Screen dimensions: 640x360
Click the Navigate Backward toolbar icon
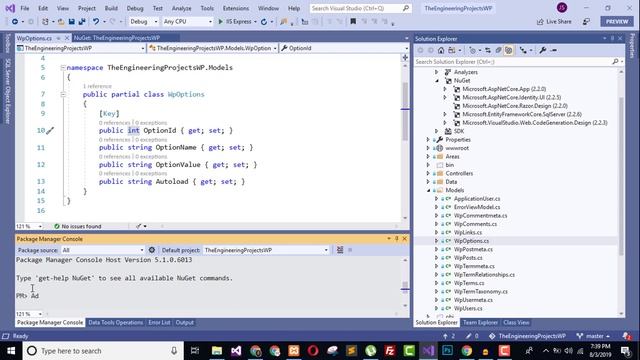(x=15, y=22)
